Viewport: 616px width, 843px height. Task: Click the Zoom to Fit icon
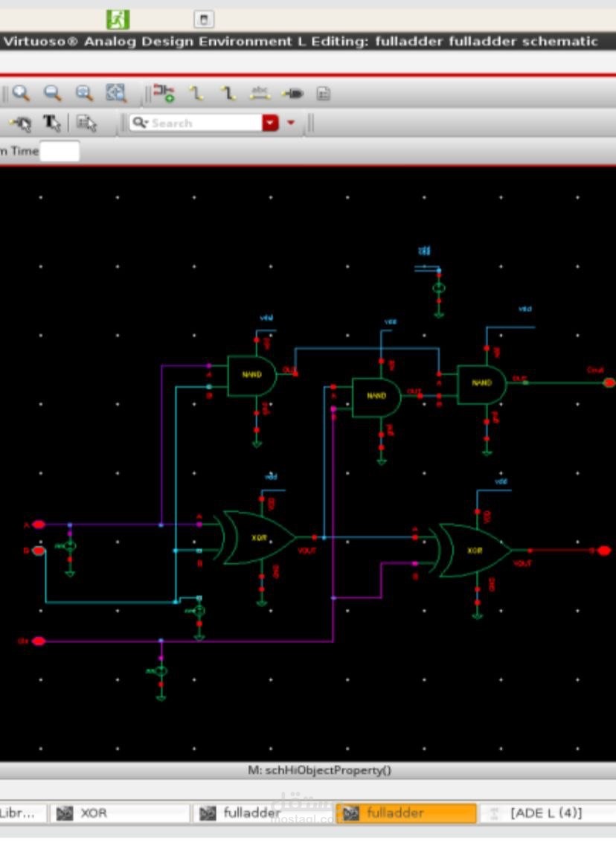115,93
